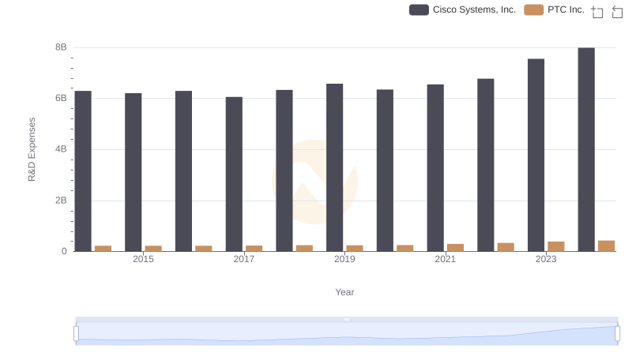
Task: Click the Cisco bar for 2015
Action: point(133,172)
